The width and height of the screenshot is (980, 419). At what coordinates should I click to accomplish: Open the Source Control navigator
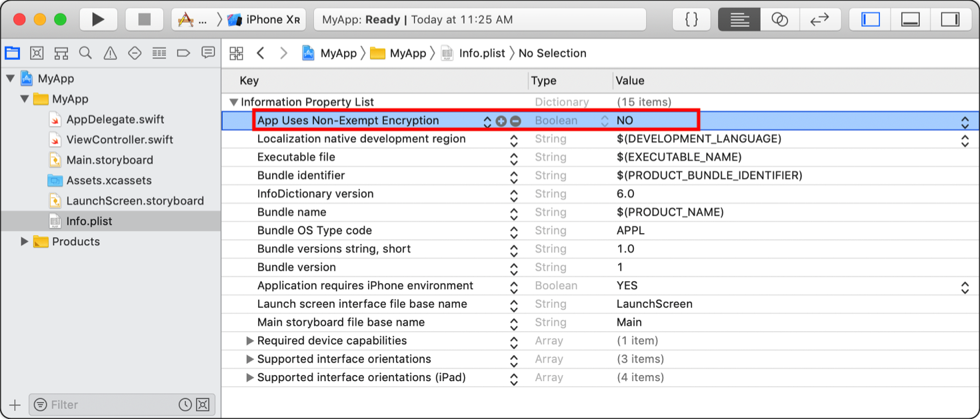[x=37, y=53]
